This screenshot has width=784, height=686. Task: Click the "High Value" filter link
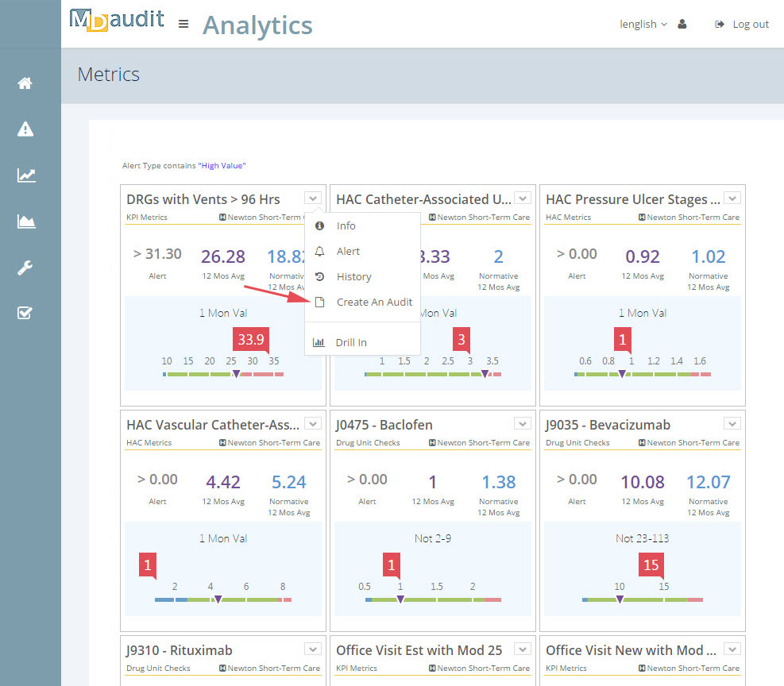pyautogui.click(x=222, y=166)
